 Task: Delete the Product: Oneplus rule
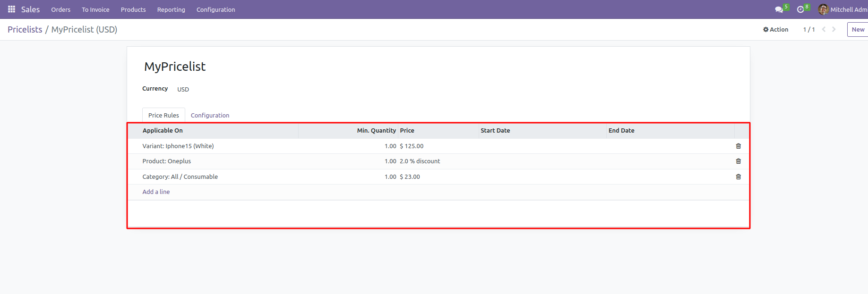coord(739,161)
